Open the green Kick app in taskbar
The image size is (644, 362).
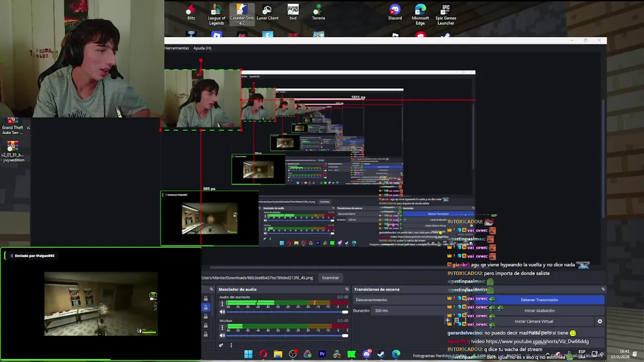click(352, 354)
